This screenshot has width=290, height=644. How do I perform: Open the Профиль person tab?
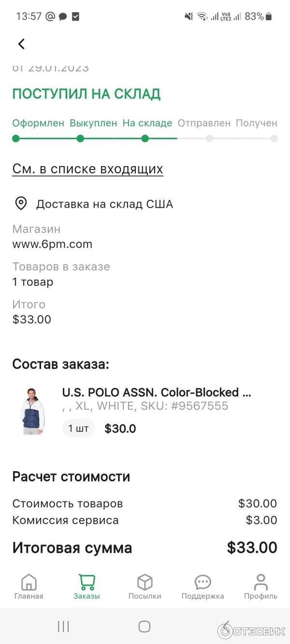coord(261,587)
